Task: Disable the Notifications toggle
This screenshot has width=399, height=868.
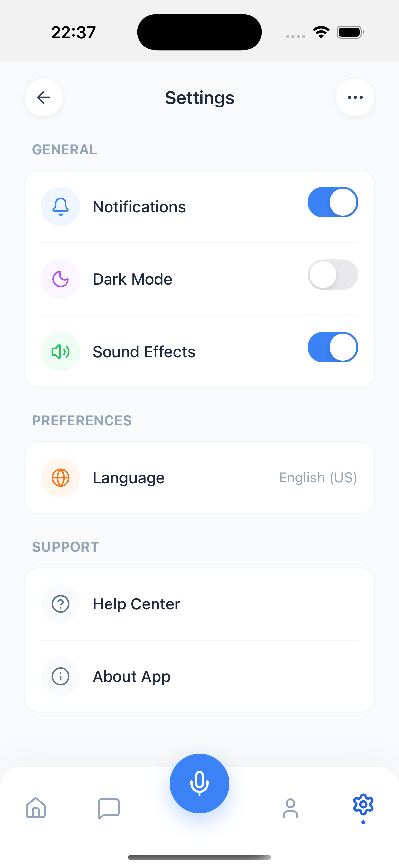Action: (x=333, y=202)
